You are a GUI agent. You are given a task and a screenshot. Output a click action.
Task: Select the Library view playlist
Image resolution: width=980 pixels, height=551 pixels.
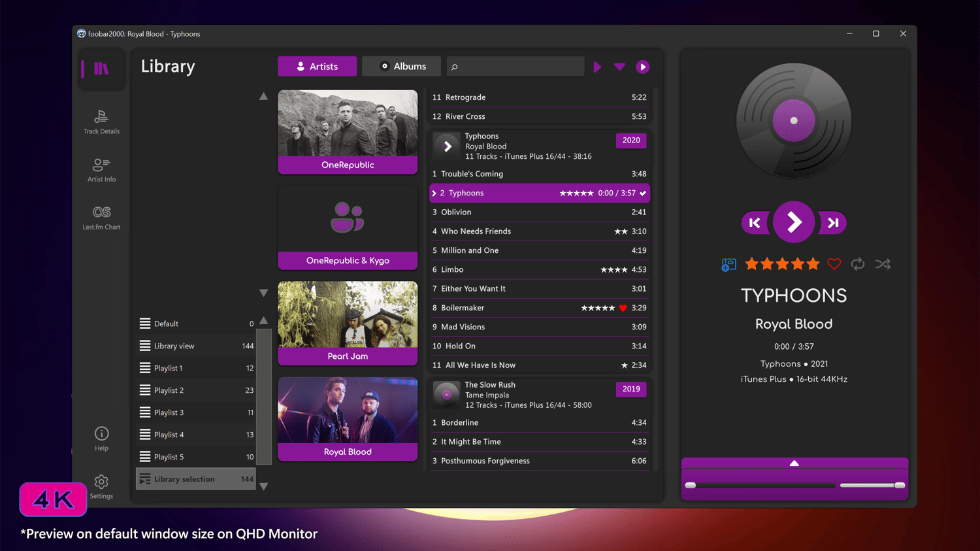196,346
